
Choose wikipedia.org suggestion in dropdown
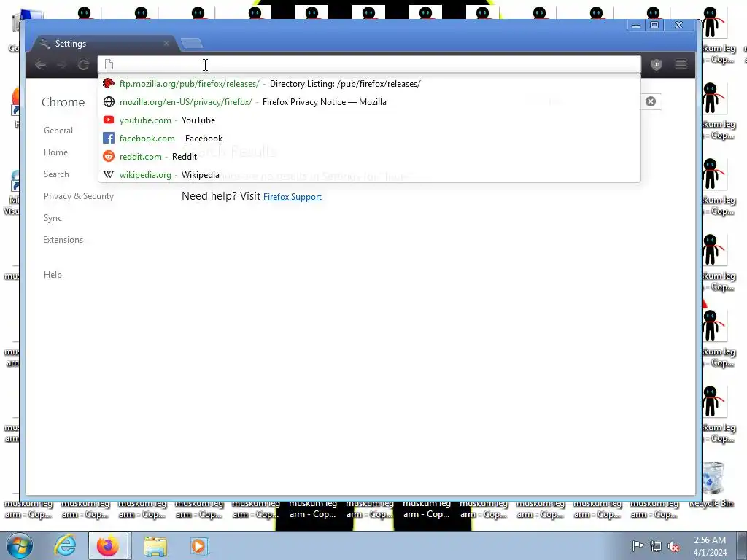point(369,174)
